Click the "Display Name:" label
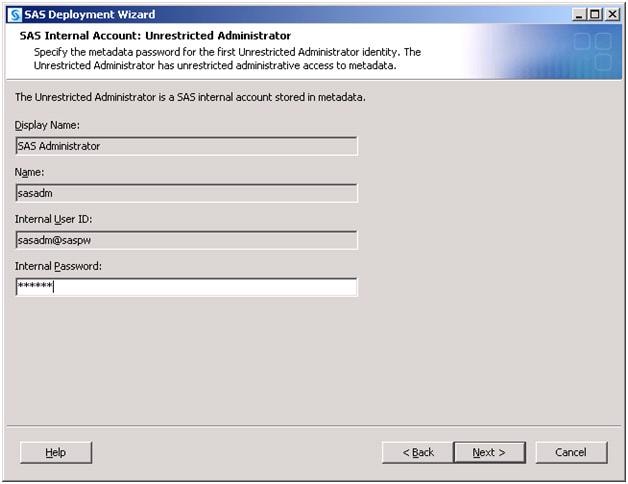Viewport: 628px width, 484px height. [47, 125]
